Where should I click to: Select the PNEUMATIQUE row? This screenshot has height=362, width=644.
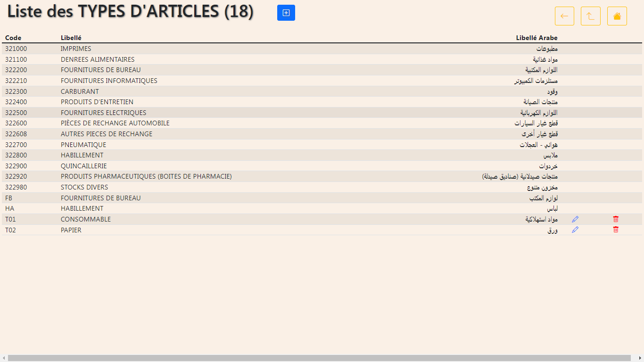[322, 145]
